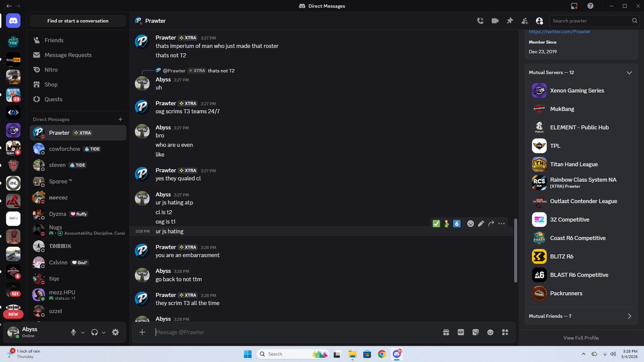The height and width of the screenshot is (362, 644).
Task: Toggle headphone deafen
Action: click(94, 333)
